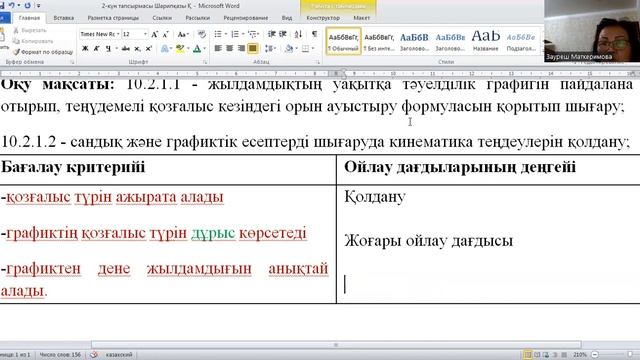
Task: Open the Буфер обмена dialog launcher
Action: point(72,62)
